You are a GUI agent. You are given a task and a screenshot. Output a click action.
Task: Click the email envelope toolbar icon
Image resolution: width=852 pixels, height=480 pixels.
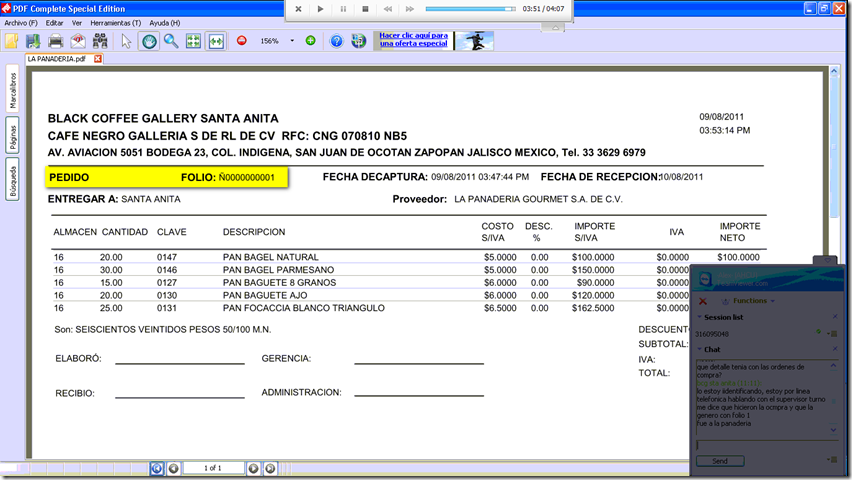click(78, 41)
